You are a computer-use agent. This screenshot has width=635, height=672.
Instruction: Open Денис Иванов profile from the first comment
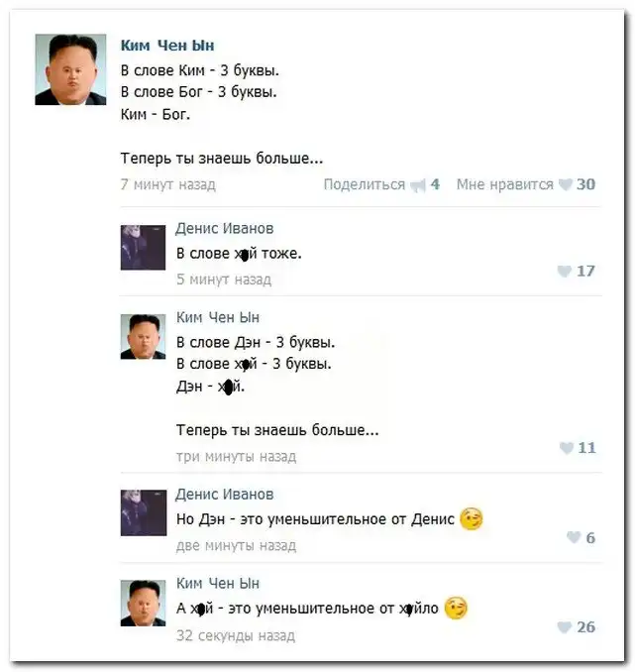(225, 228)
